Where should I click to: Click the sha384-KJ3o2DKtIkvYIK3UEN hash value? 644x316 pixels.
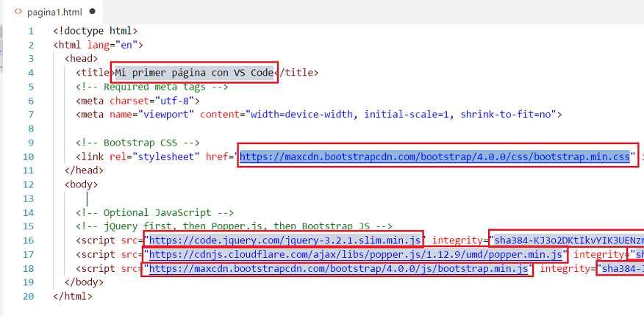(569, 240)
